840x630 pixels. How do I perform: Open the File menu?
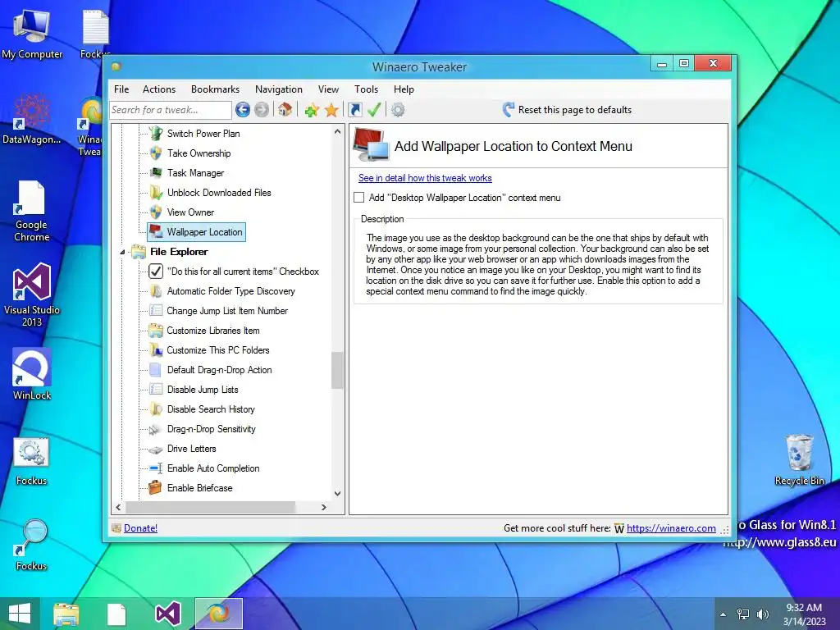(121, 89)
